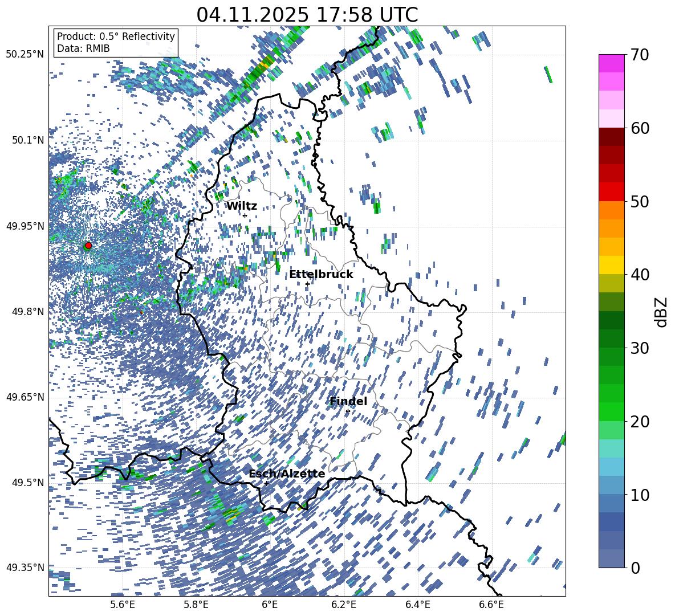Click the dBZ colorbar axis label
This screenshot has width=675, height=616.
pyautogui.click(x=661, y=312)
